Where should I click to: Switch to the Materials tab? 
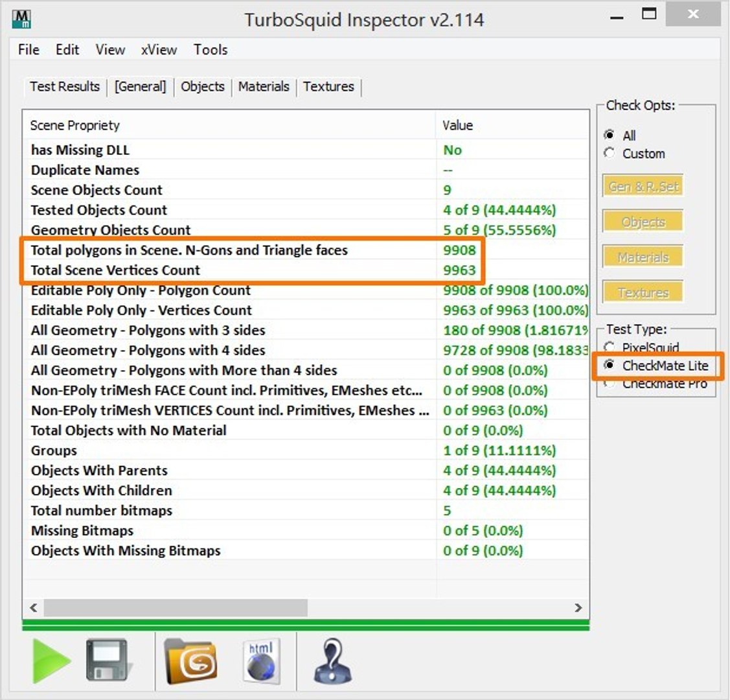264,87
